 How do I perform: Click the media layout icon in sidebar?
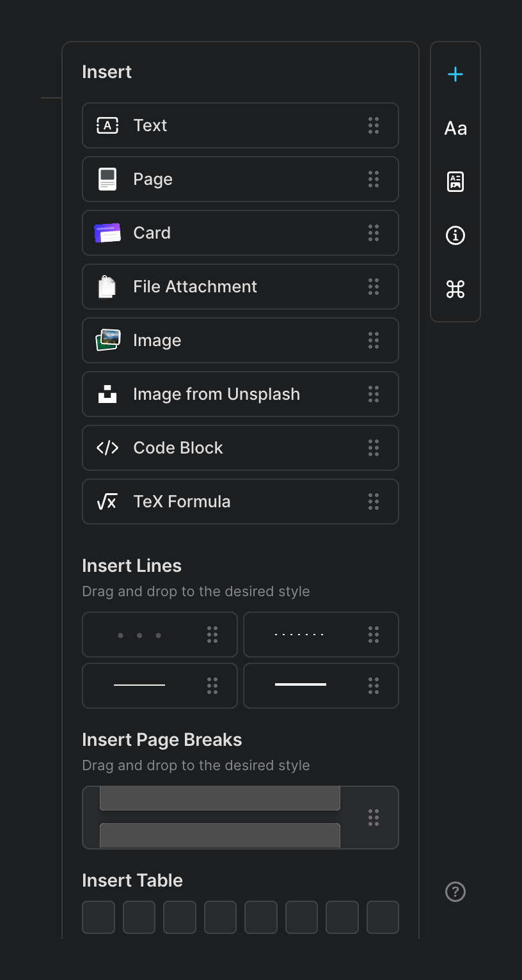coord(455,182)
